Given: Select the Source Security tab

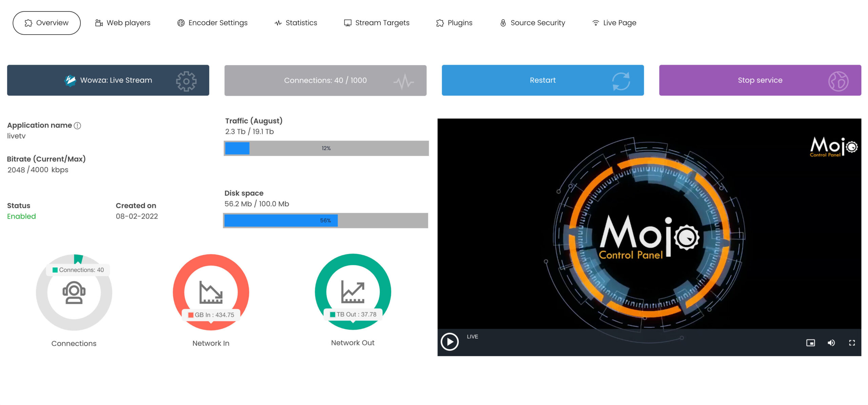Looking at the screenshot, I should [x=532, y=23].
